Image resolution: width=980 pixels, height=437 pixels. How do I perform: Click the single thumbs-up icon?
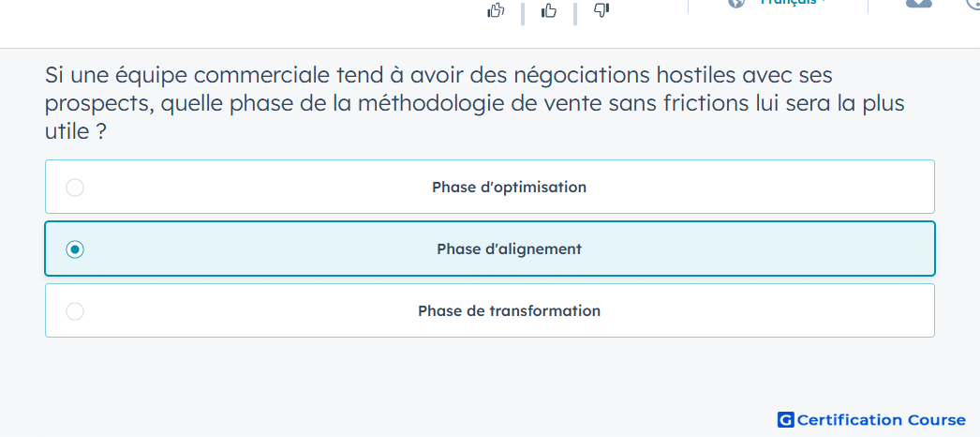coord(549,10)
